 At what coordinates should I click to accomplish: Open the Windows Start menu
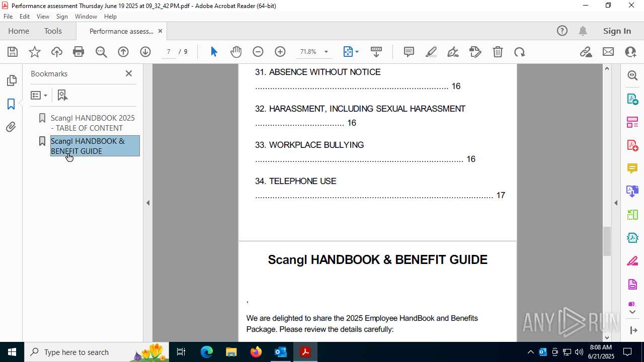point(12,352)
